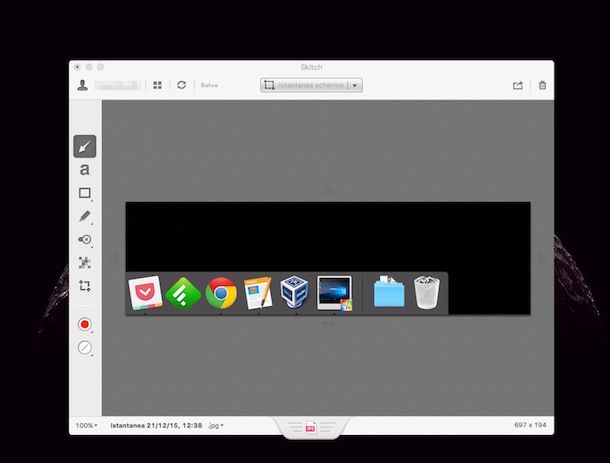Open the Share menu icon

(518, 85)
